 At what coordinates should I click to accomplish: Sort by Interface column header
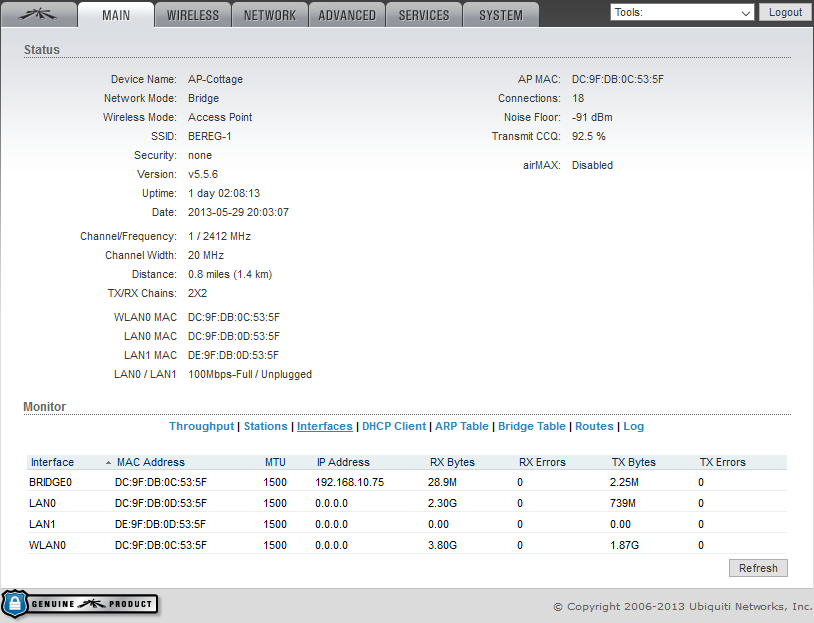(52, 462)
